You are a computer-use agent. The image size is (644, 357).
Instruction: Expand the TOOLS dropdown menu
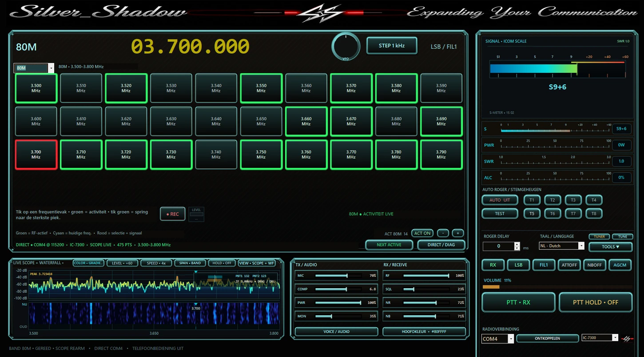click(x=611, y=246)
